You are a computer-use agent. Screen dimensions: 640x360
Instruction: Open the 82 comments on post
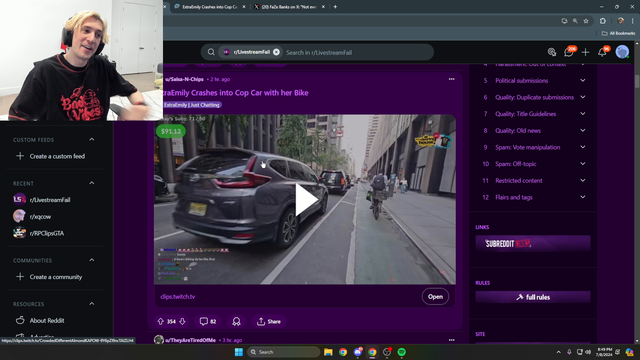(x=208, y=322)
